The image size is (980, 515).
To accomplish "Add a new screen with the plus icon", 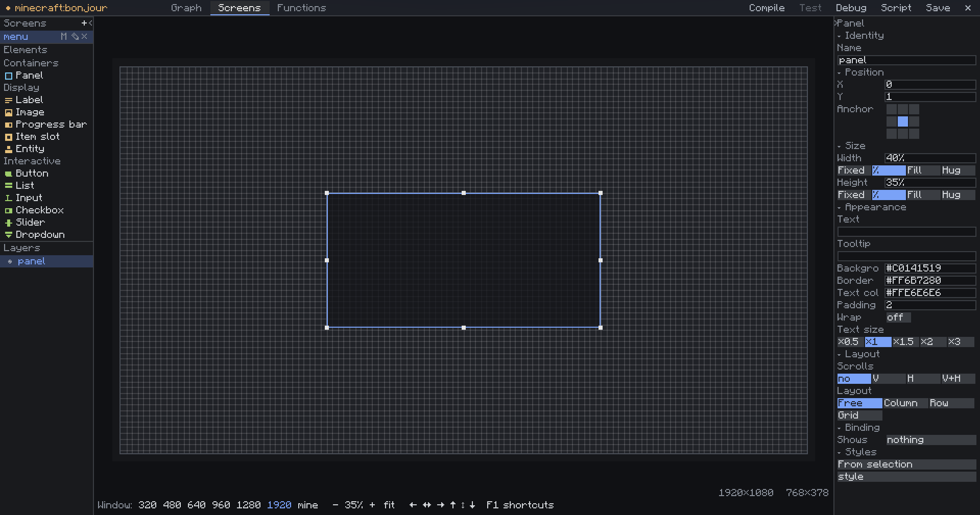I will pos(84,23).
